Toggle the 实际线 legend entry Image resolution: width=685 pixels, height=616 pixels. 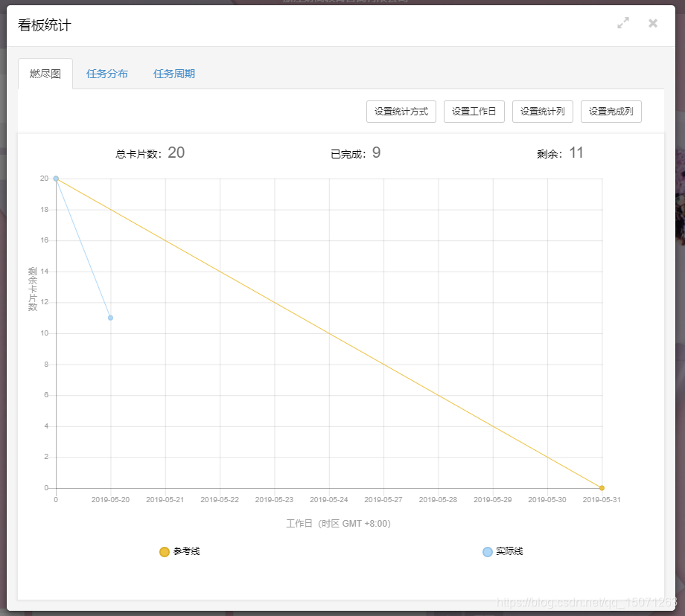pos(503,552)
